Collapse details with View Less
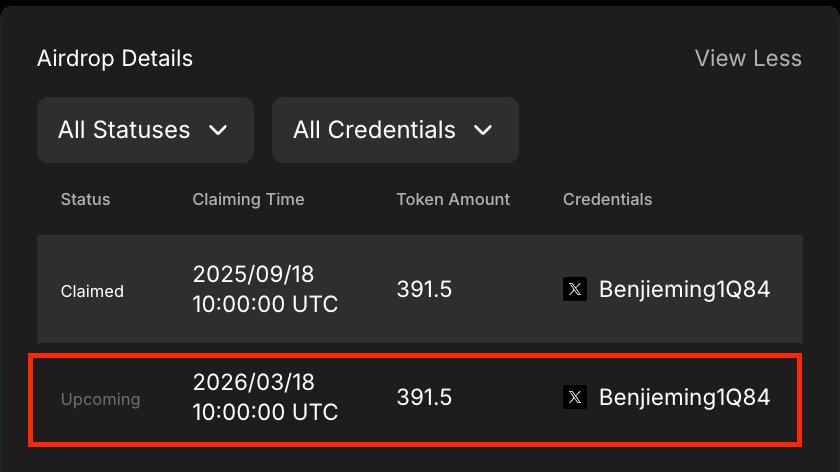 pos(748,58)
